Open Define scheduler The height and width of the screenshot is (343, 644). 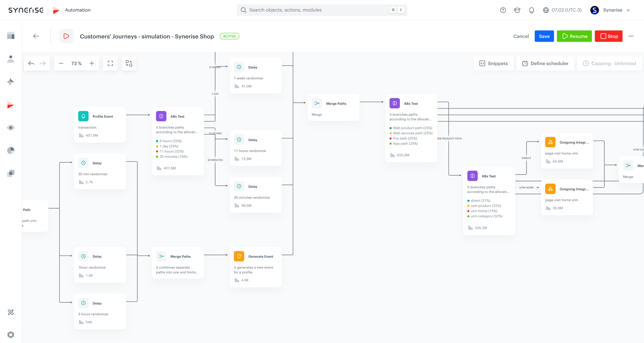tap(545, 63)
